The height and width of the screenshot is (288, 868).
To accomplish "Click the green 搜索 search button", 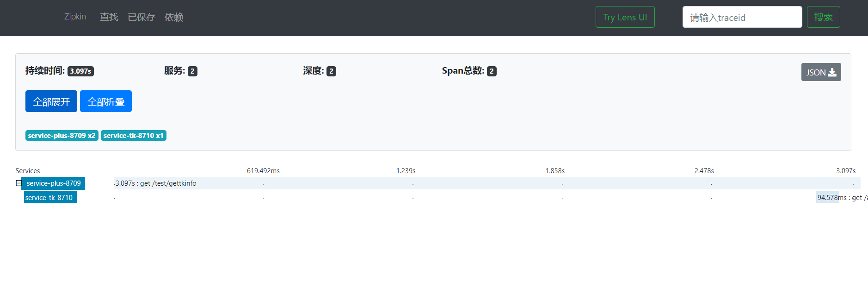I will pyautogui.click(x=823, y=17).
